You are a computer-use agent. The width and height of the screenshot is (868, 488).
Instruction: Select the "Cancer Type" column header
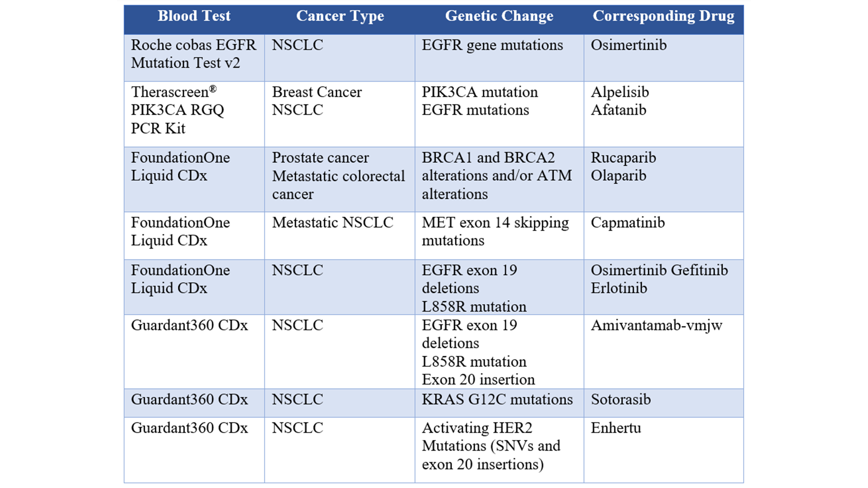click(x=340, y=16)
